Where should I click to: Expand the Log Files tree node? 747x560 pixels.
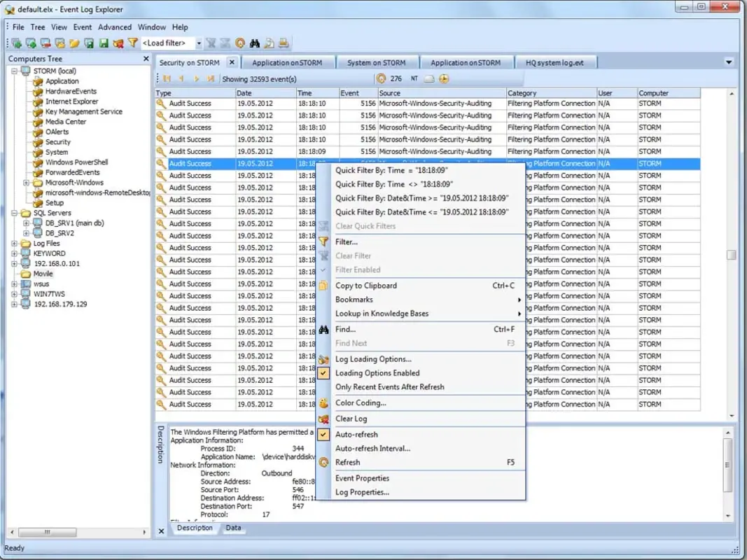(15, 243)
